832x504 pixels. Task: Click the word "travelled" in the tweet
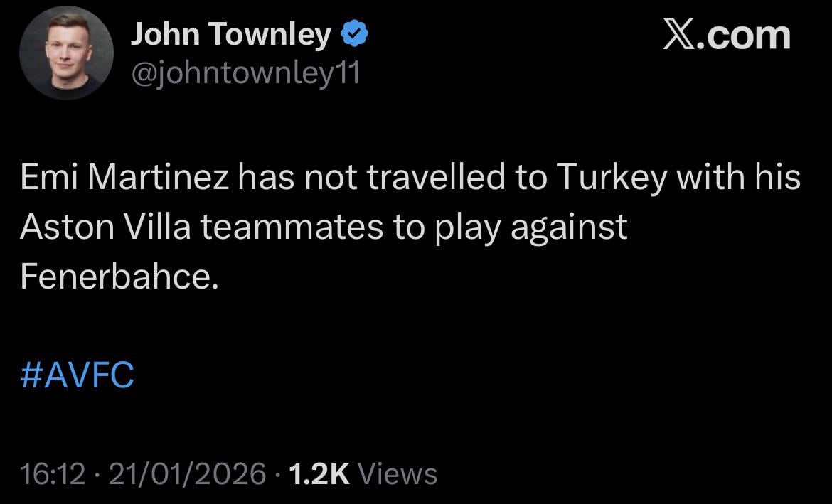[434, 178]
